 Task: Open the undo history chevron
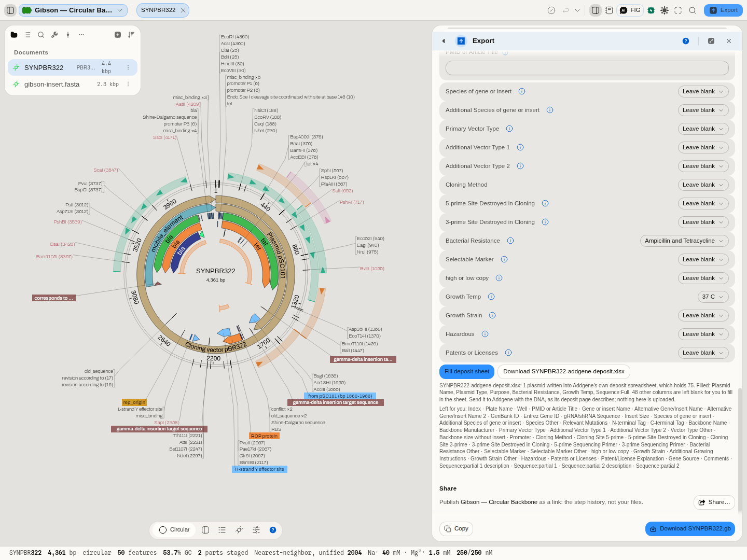(x=577, y=10)
